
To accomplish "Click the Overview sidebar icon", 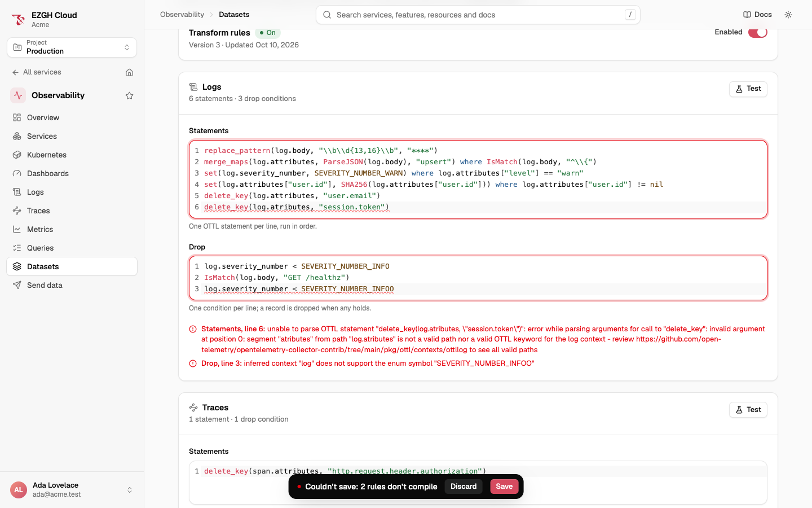I will pyautogui.click(x=17, y=117).
